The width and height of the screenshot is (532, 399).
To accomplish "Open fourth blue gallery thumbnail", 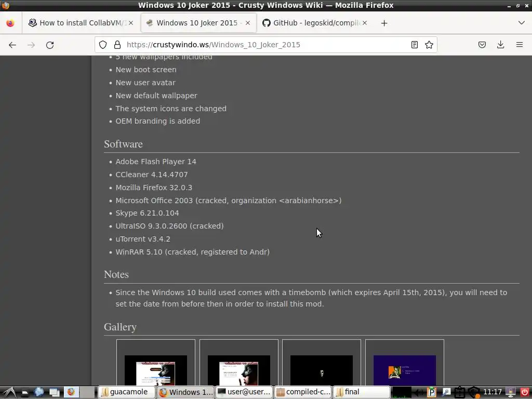I will click(x=405, y=370).
